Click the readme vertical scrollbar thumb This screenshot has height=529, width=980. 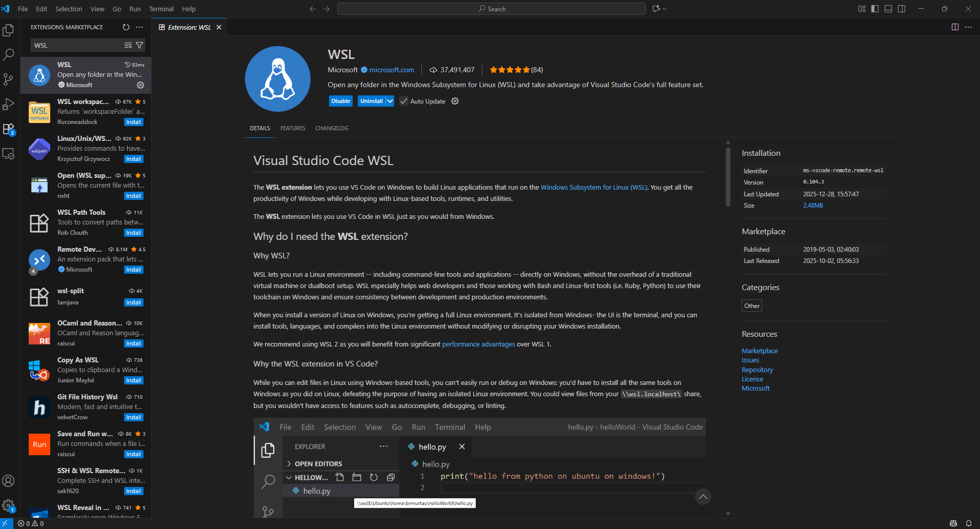(728, 177)
